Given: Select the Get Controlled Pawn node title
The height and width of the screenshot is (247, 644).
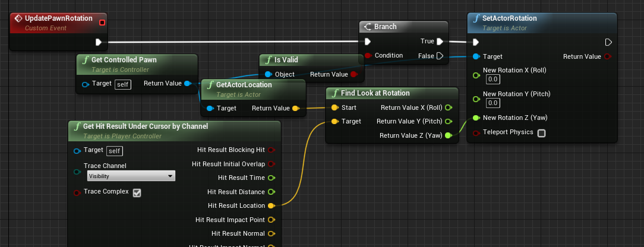Looking at the screenshot, I should point(124,60).
